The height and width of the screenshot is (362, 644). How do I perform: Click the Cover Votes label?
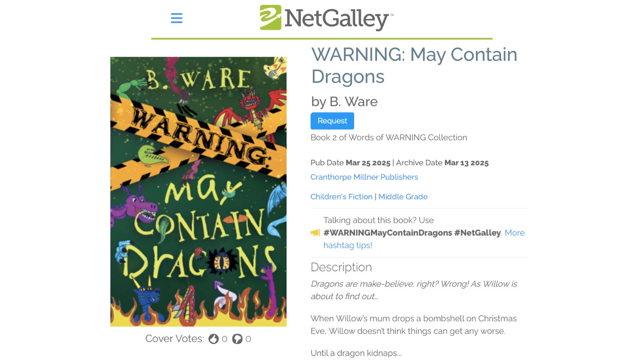pos(174,339)
